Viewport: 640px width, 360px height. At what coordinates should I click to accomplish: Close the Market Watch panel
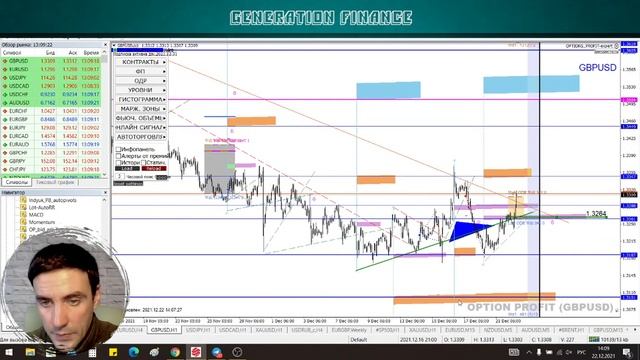coord(105,45)
